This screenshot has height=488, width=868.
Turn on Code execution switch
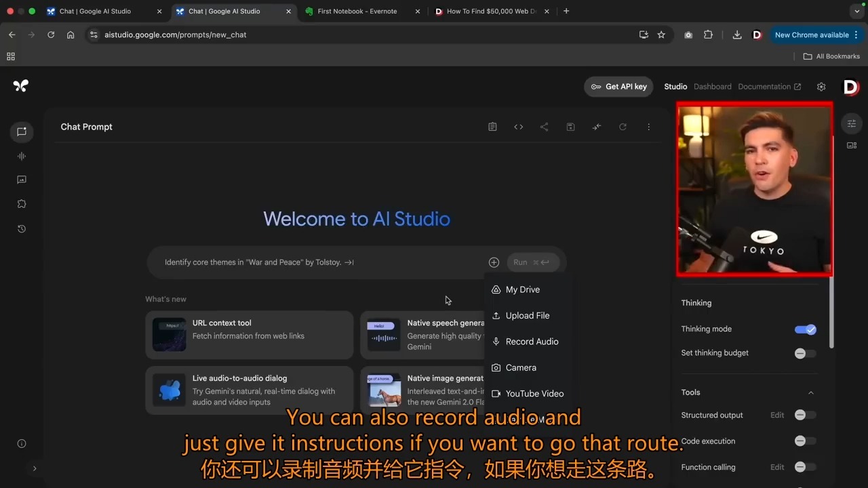click(x=806, y=441)
